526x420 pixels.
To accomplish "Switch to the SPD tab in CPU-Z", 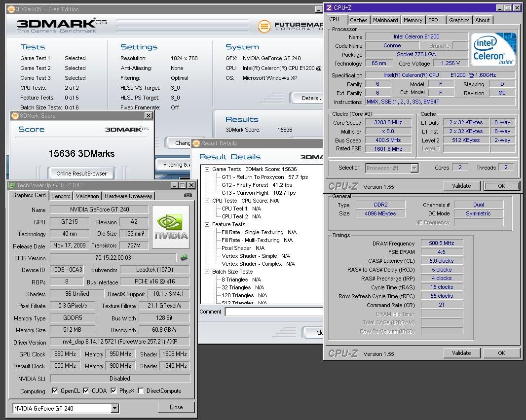I will pos(433,20).
